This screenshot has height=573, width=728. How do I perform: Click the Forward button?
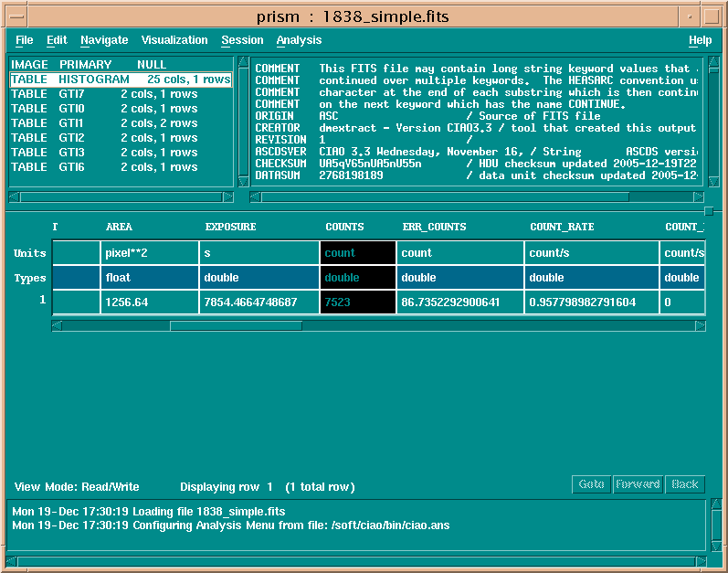pos(638,484)
